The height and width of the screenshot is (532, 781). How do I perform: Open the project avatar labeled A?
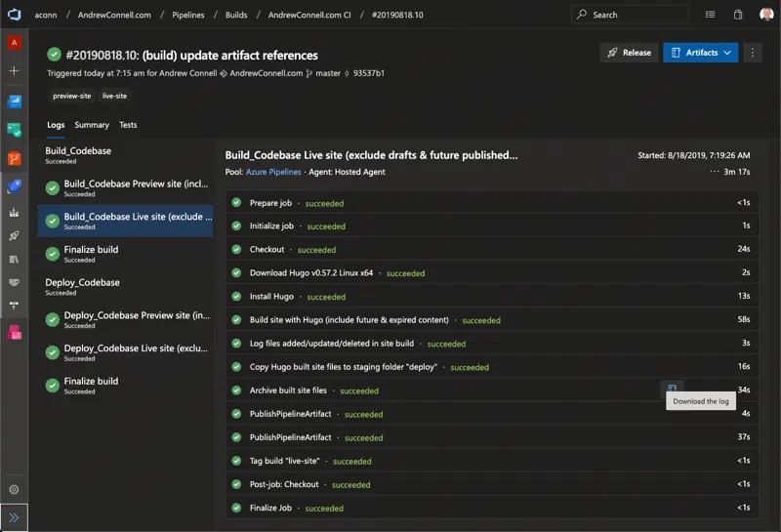pos(14,43)
